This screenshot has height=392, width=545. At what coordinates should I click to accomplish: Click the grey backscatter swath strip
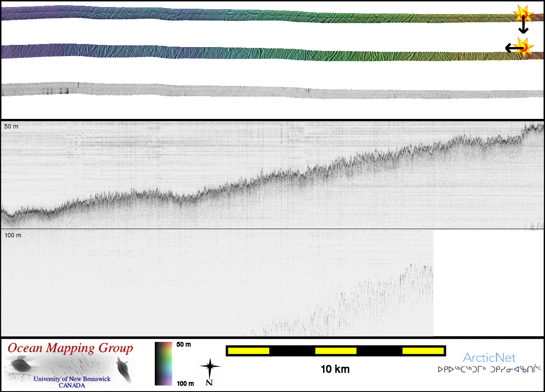(262, 91)
